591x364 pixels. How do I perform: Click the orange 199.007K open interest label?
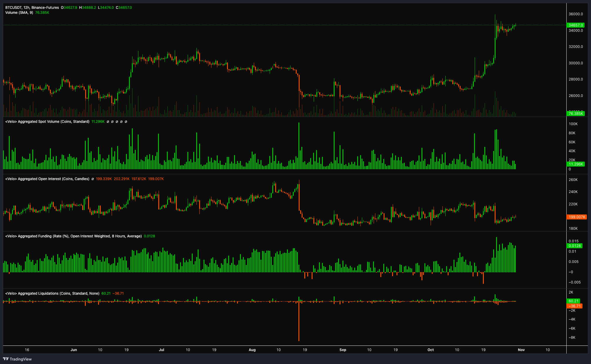point(577,217)
